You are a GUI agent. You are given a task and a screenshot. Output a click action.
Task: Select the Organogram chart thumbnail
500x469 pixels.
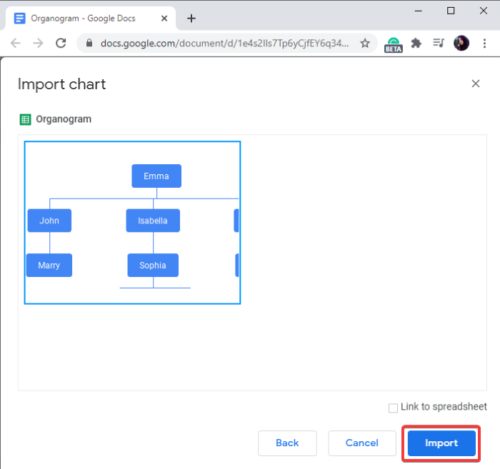pyautogui.click(x=132, y=222)
